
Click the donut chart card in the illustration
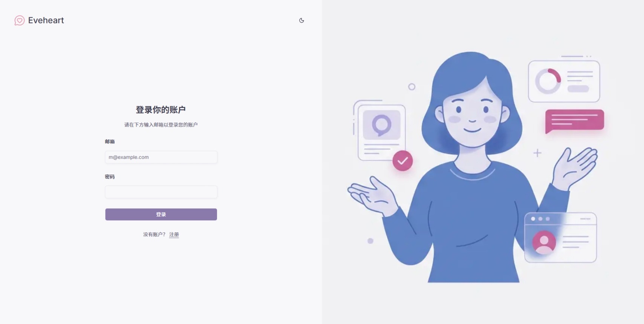[564, 81]
